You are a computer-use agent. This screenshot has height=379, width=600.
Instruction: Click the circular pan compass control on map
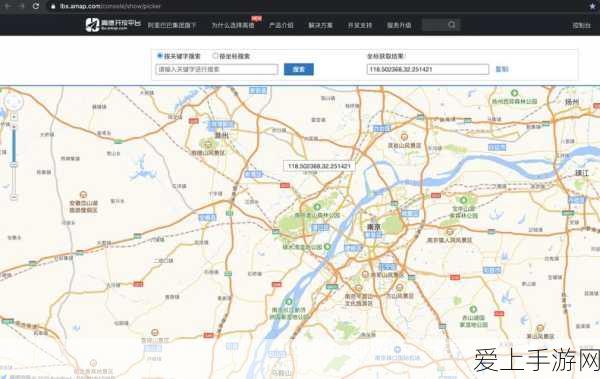13,102
